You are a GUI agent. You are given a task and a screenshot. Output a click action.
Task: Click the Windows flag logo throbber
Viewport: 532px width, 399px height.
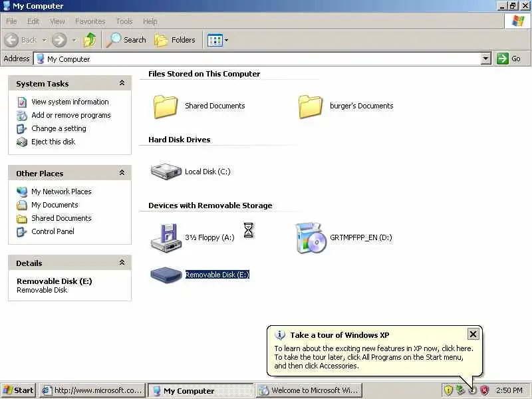point(518,21)
